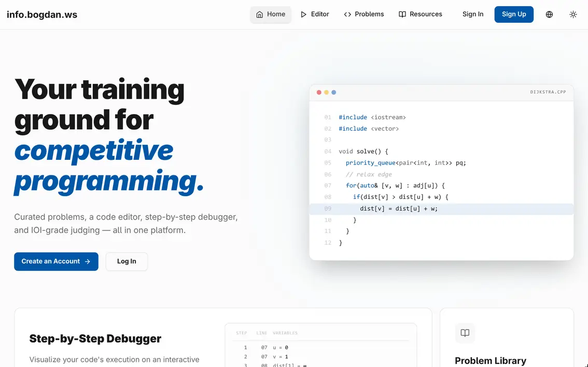Screen dimensions: 588x367
Task: Click the blue dot in code window
Action: tap(334, 92)
